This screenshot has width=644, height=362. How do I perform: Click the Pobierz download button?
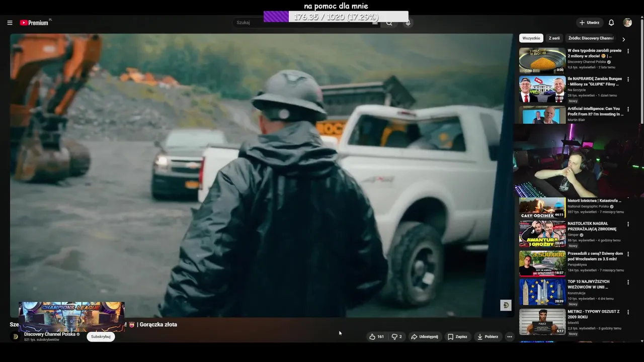tap(488, 337)
